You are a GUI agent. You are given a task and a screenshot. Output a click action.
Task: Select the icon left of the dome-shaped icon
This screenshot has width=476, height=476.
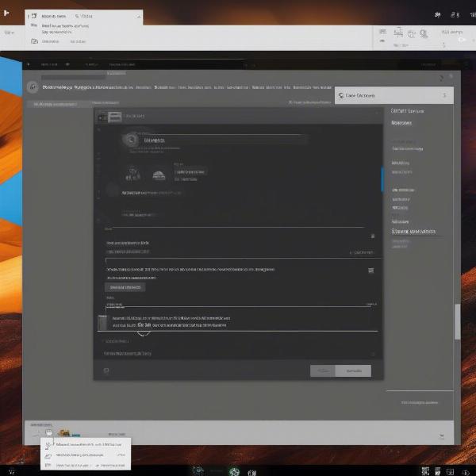tap(132, 174)
